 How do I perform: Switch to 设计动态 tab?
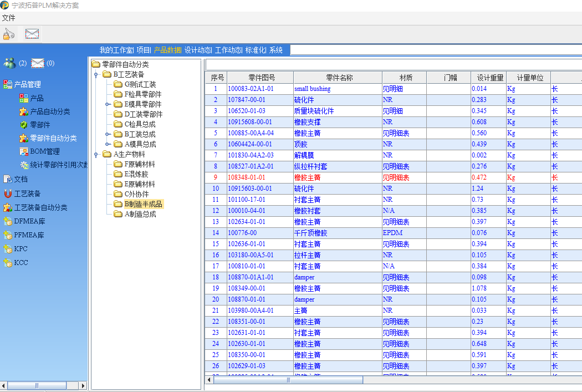(198, 50)
